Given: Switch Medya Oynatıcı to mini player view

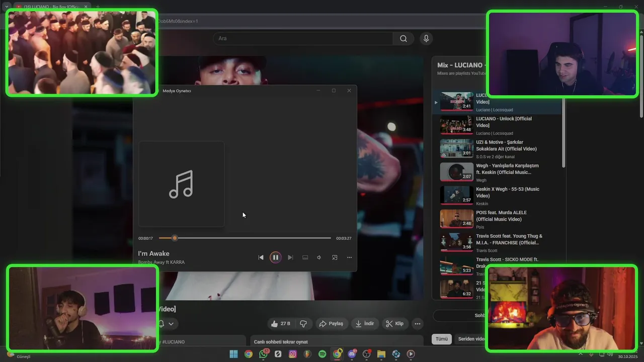Looking at the screenshot, I should point(335,257).
